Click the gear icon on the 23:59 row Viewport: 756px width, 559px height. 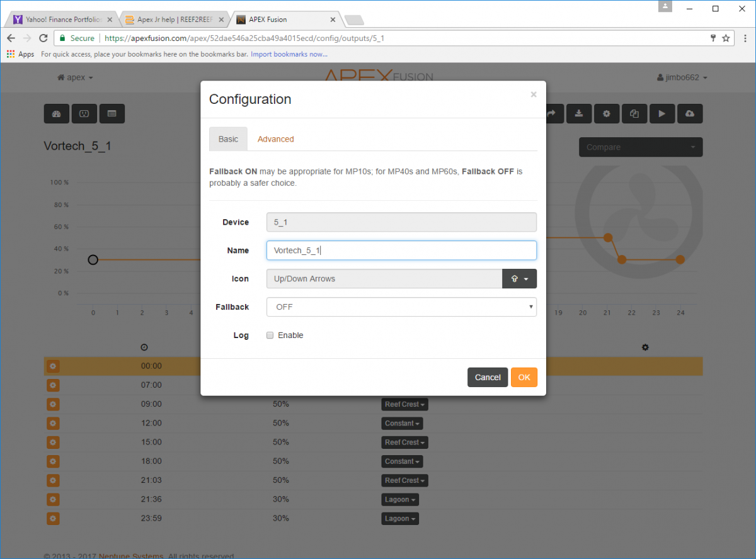pos(53,519)
